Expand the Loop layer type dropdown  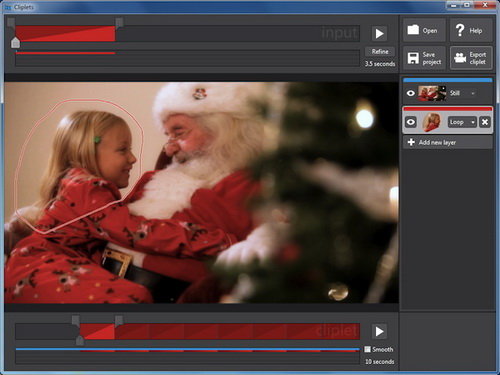point(462,122)
